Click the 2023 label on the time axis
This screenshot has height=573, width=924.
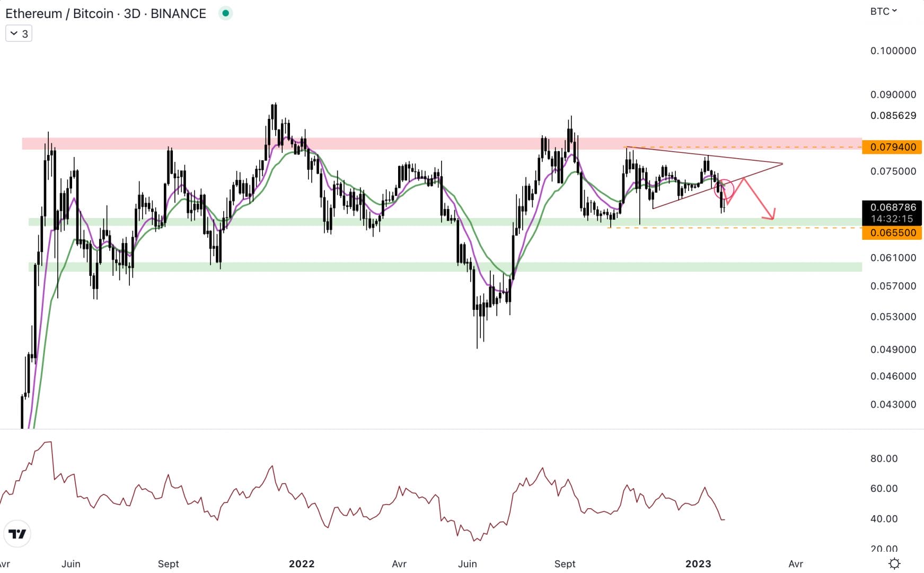coord(699,564)
